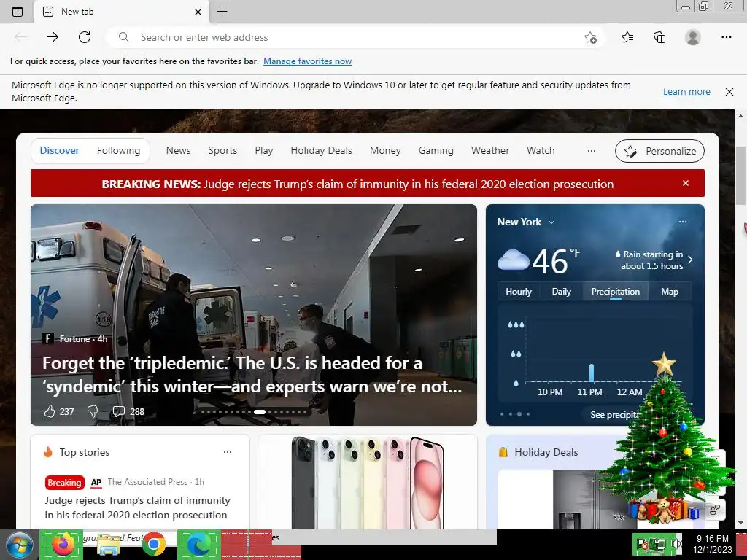Screen dimensions: 747x560
Task: Switch to the Following feed
Action: pos(119,150)
